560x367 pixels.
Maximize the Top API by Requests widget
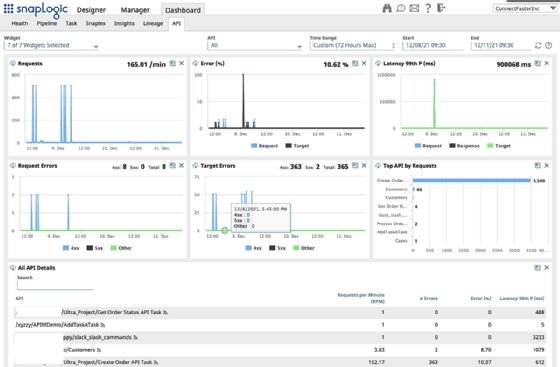click(x=538, y=165)
